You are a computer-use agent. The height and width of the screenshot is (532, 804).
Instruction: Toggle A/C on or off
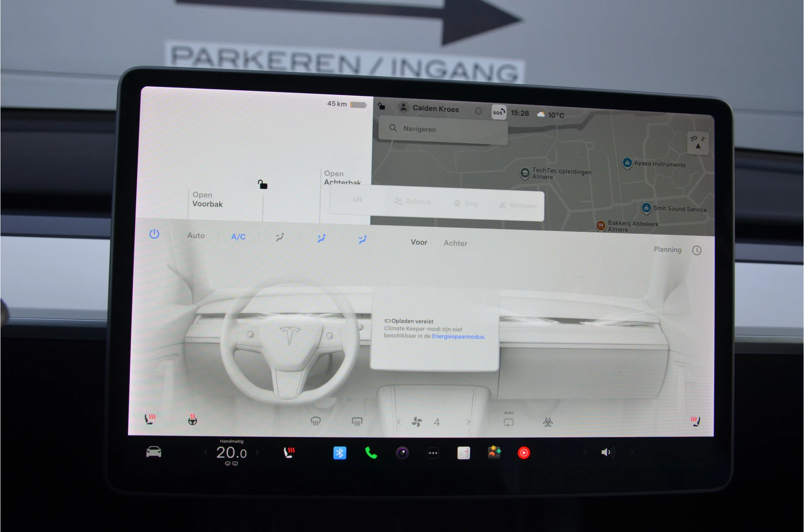coord(238,236)
